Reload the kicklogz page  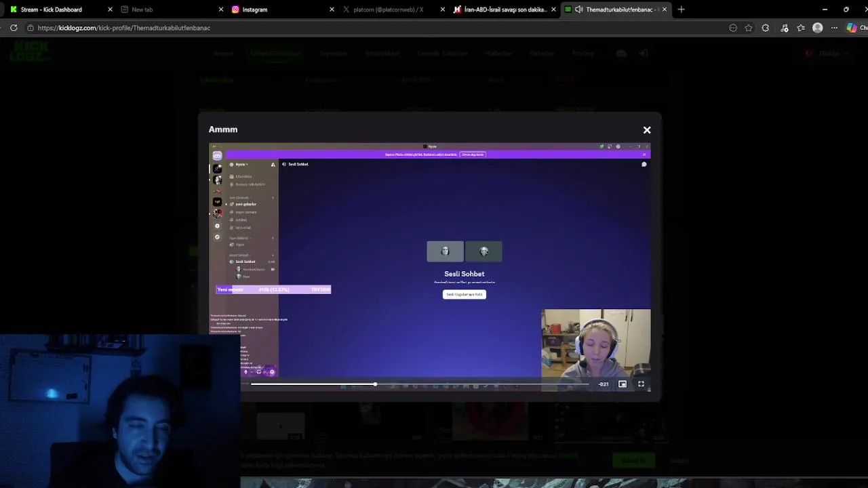(x=14, y=28)
